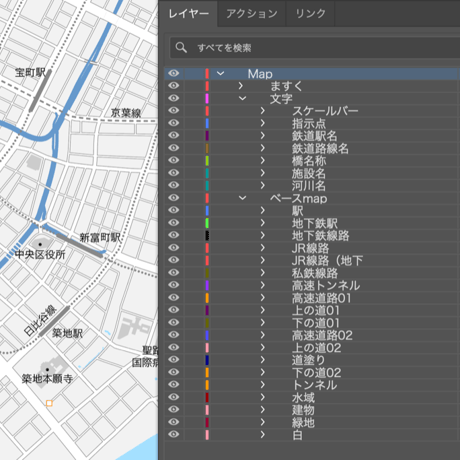Click the 築地本願寺 label on map
The image size is (460, 460).
coord(47,379)
